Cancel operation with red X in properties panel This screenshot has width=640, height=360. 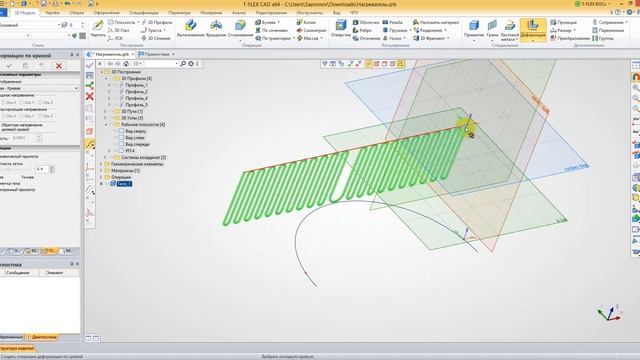(59, 66)
